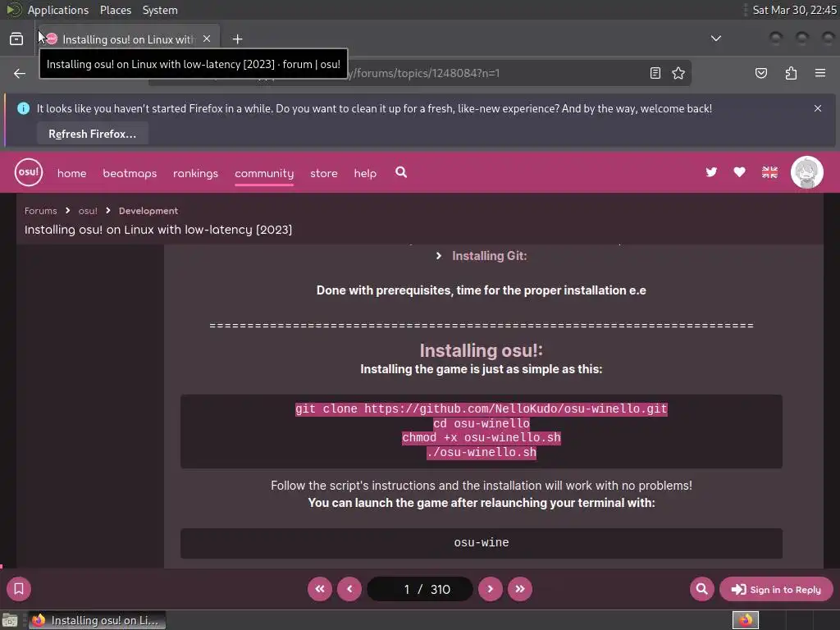Close the Installing osu! browser tab

(207, 39)
